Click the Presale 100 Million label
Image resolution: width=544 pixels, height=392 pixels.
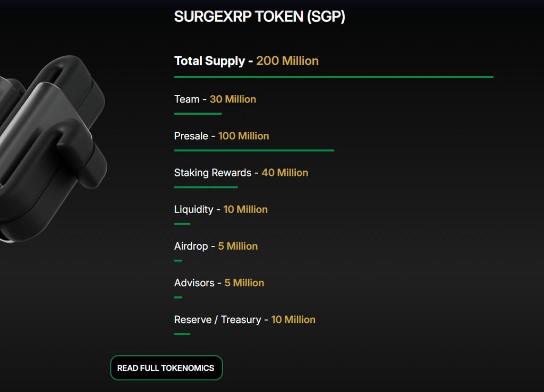222,136
